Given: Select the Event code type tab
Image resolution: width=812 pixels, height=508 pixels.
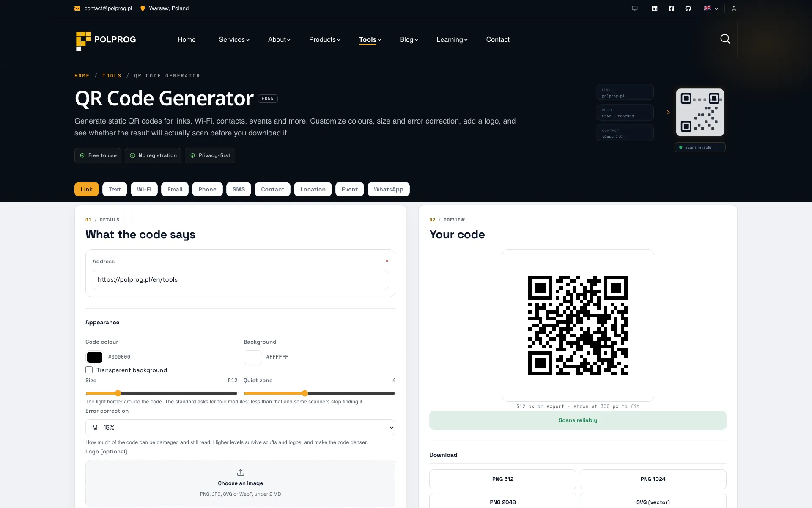Looking at the screenshot, I should (x=350, y=189).
